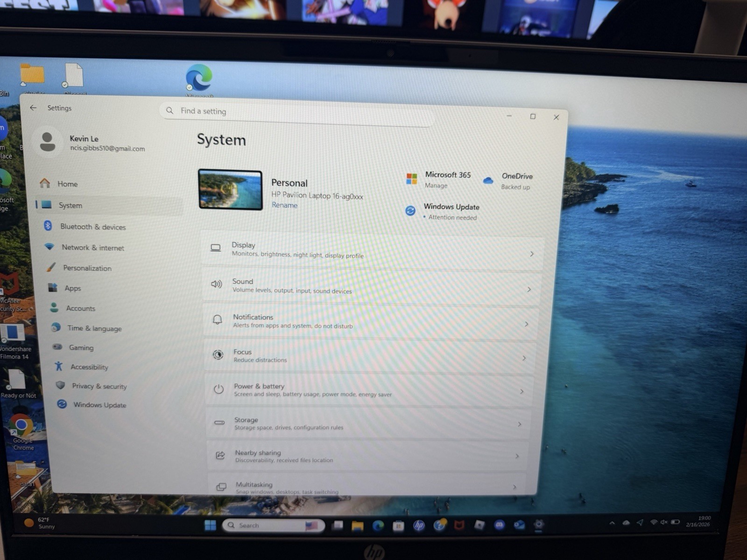Launch Microsoft Edge from the taskbar
Viewport: 747px width, 560px height.
[378, 526]
